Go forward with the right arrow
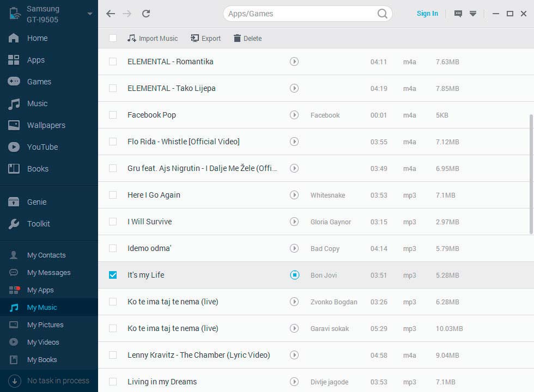Screen dimensions: 534x392 point(127,14)
